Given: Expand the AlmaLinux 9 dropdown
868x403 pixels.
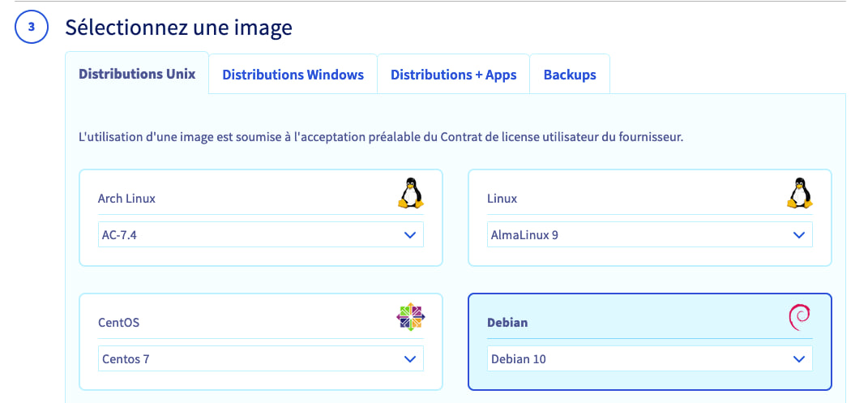Looking at the screenshot, I should pos(649,235).
